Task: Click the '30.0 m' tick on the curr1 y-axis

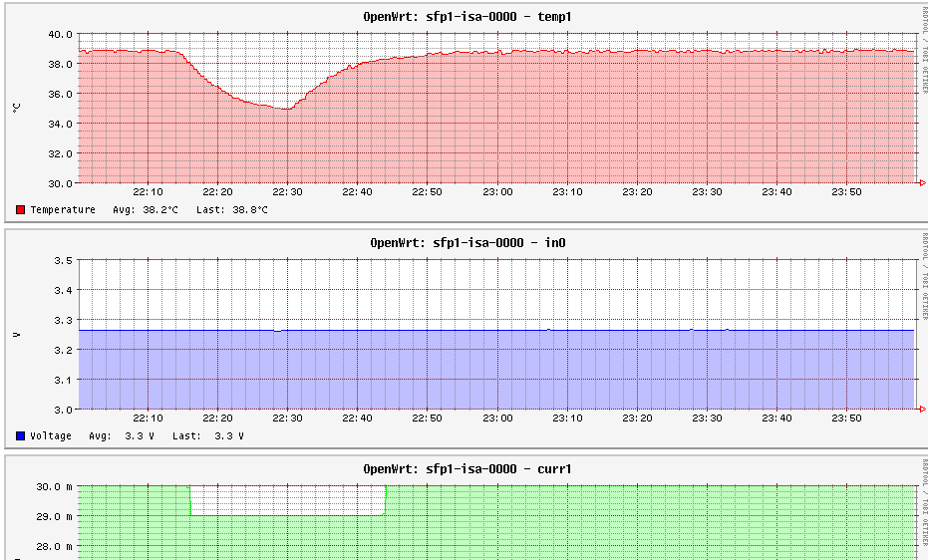Action: pos(55,486)
